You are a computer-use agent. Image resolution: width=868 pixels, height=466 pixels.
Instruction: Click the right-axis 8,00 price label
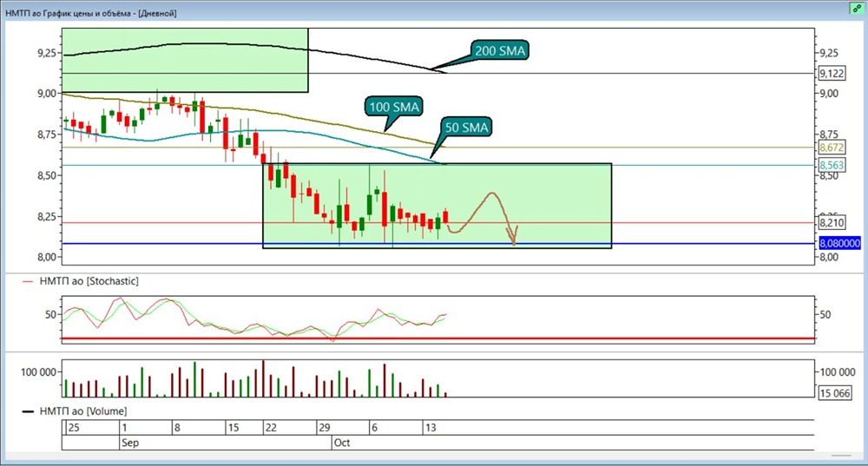coord(829,257)
